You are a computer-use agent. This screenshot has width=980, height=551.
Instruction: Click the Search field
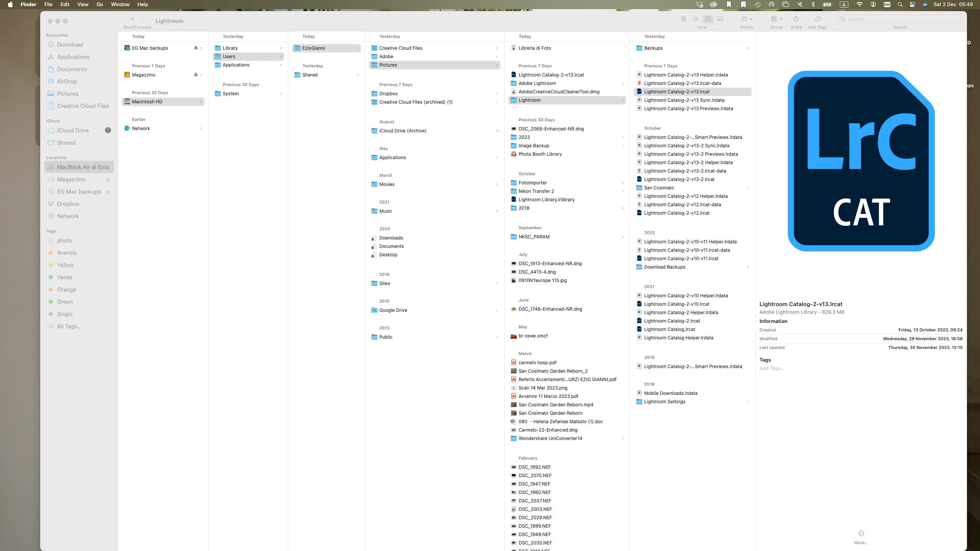coord(900,19)
